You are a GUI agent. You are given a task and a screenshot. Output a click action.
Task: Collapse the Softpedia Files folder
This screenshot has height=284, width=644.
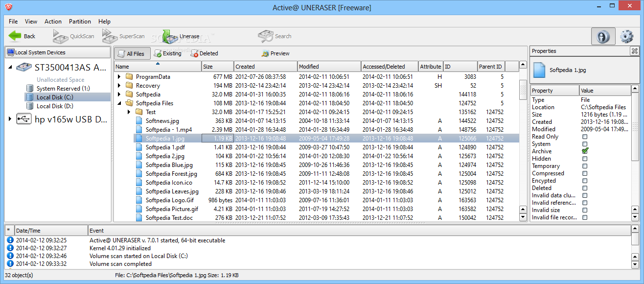click(x=119, y=103)
